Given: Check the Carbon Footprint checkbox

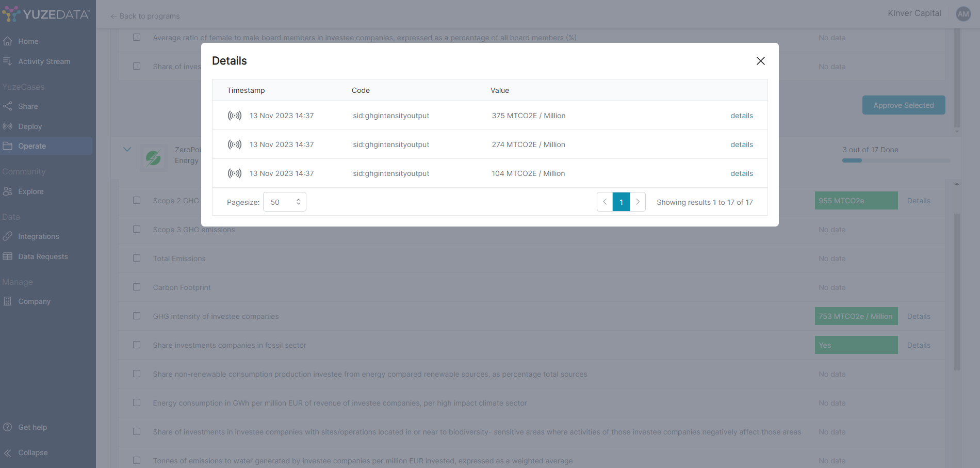Looking at the screenshot, I should pos(137,287).
